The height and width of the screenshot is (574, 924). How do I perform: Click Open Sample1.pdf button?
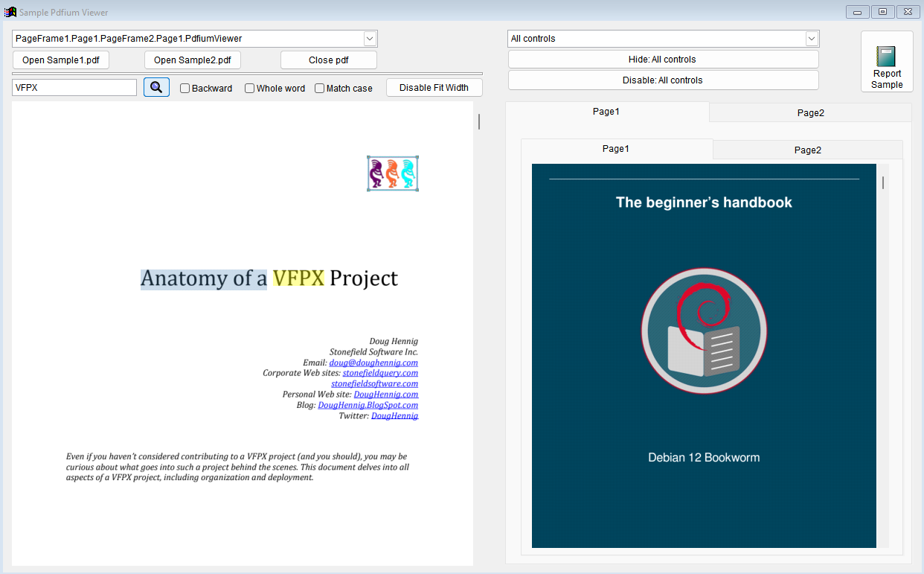click(61, 60)
